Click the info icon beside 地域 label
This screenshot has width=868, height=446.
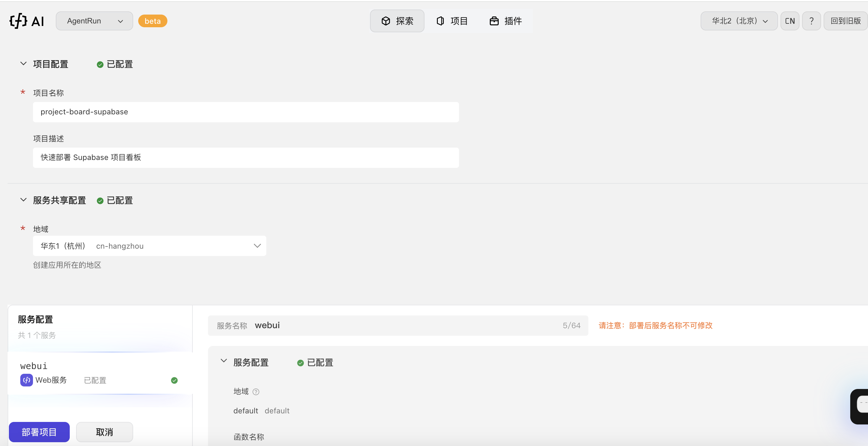(256, 392)
